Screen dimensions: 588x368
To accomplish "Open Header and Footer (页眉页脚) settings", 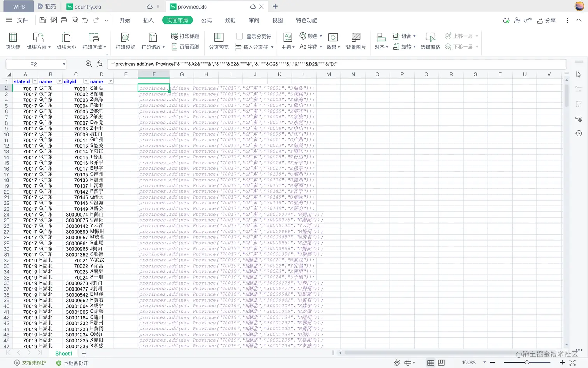I will pos(185,47).
